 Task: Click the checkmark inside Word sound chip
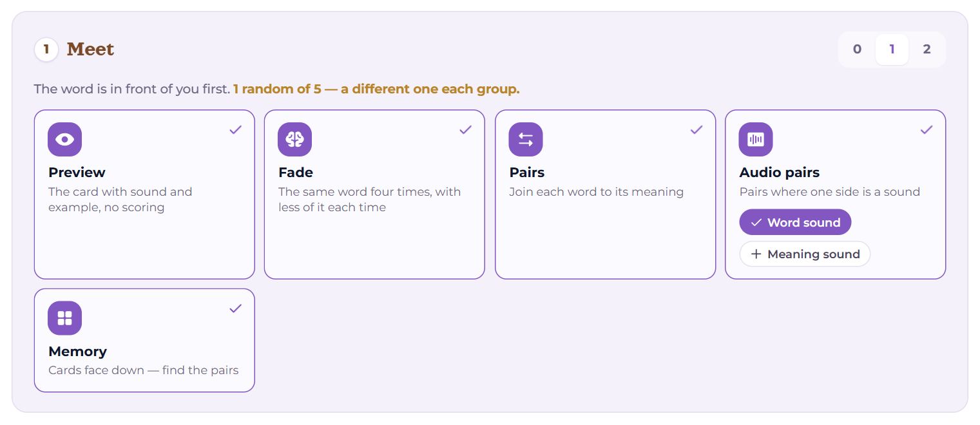coord(756,223)
